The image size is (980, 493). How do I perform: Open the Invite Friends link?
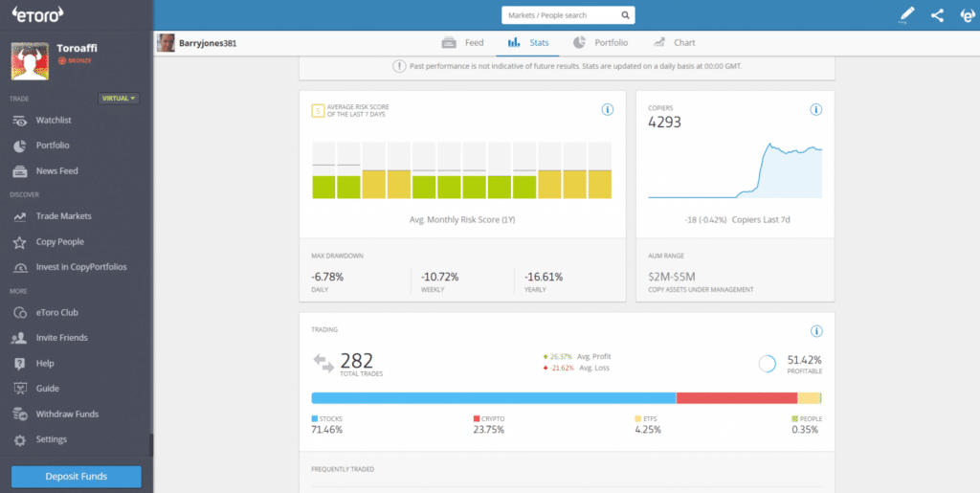(x=62, y=337)
